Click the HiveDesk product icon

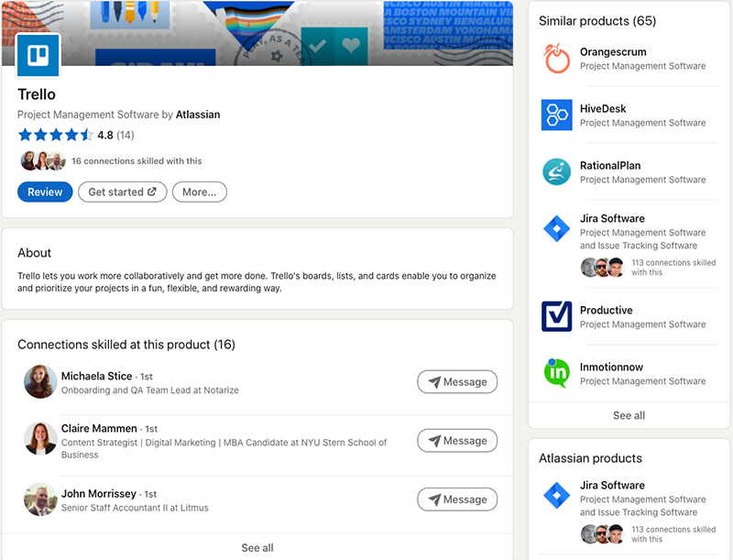(556, 115)
